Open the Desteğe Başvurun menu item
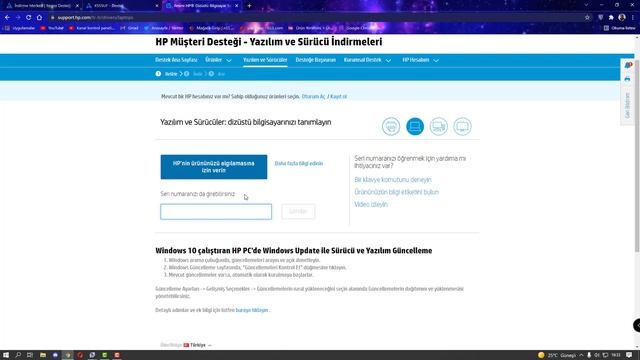640x360 pixels. click(x=316, y=60)
